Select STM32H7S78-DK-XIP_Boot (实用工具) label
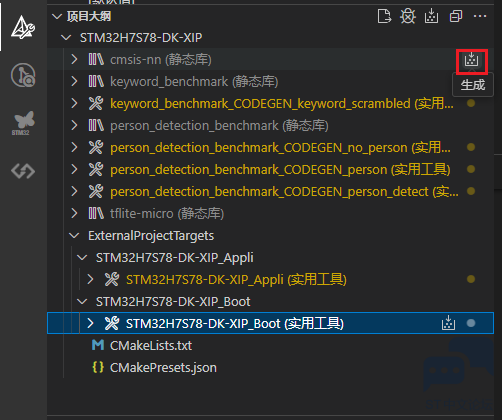This screenshot has width=502, height=420. [x=235, y=323]
